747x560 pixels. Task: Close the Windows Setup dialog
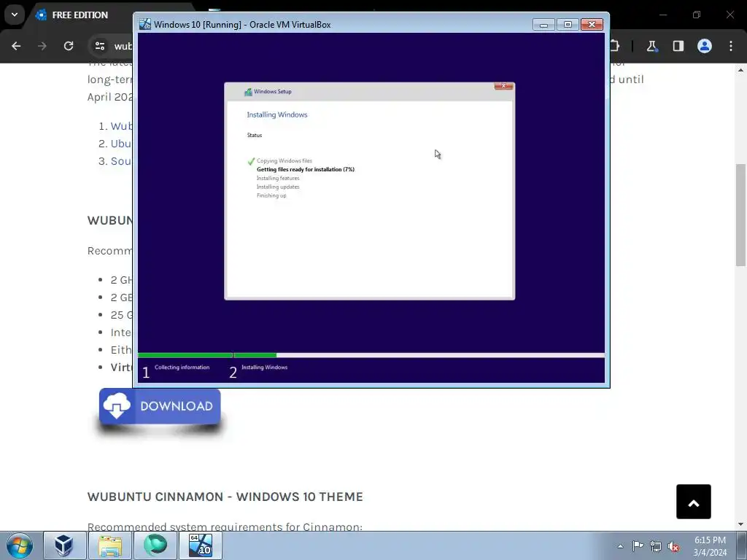coord(503,86)
